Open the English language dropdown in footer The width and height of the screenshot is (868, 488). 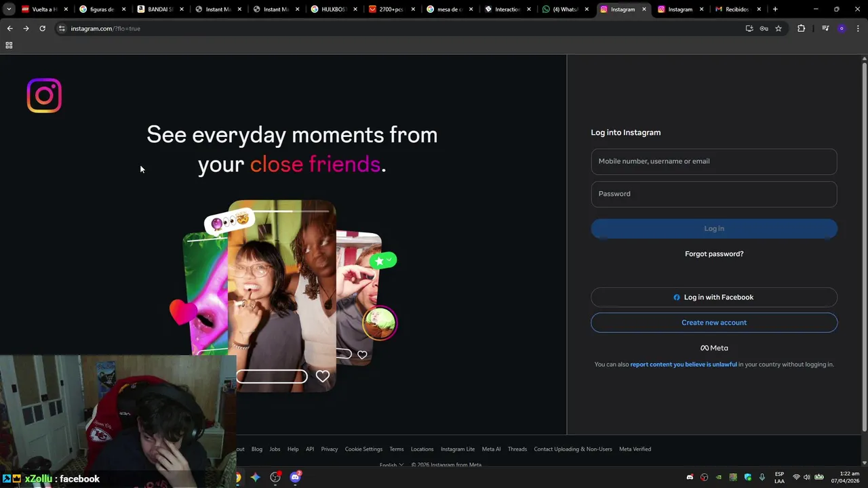391,465
